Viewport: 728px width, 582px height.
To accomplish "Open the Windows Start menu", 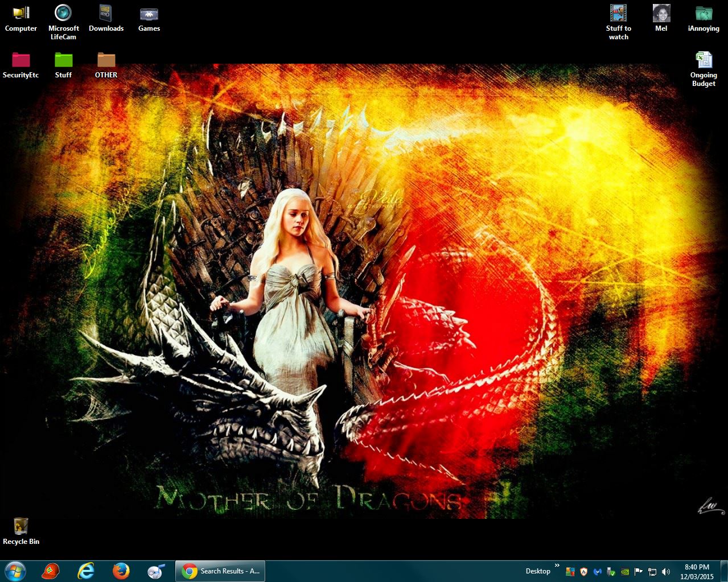I will 15,571.
